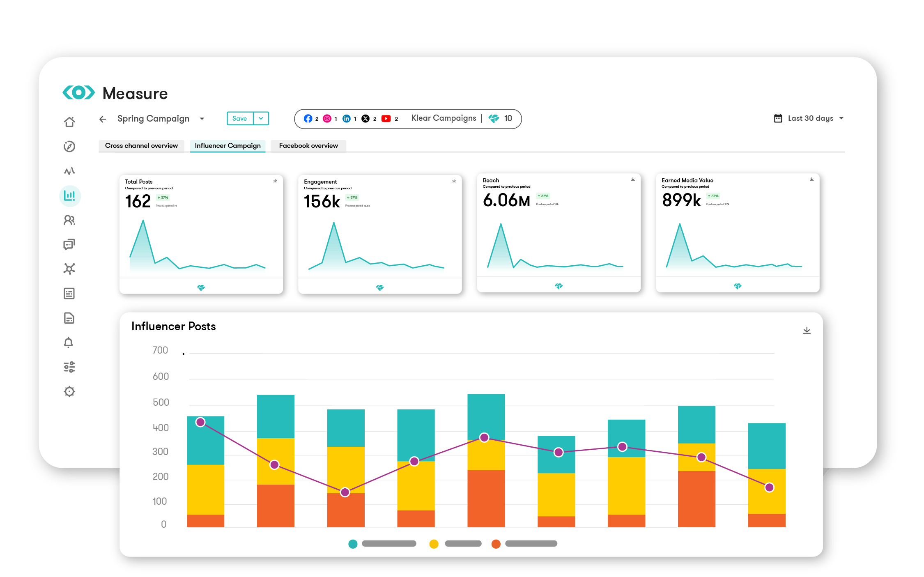Toggle the yellow series in chart legend
The image size is (924, 577).
pyautogui.click(x=433, y=544)
